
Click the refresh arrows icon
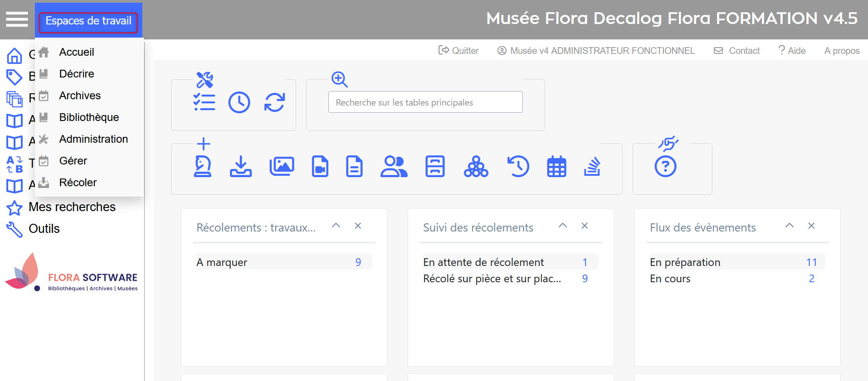(274, 102)
